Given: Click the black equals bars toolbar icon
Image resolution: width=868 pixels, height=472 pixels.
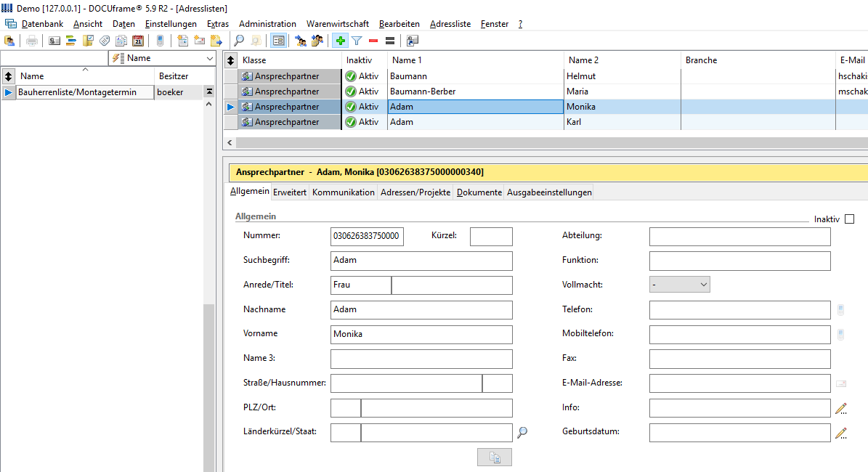Looking at the screenshot, I should click(x=390, y=41).
